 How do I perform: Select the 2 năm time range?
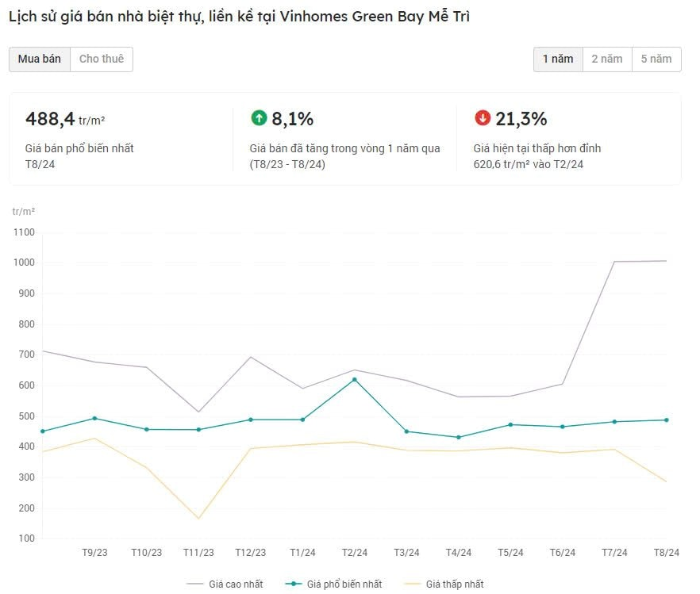(x=607, y=59)
